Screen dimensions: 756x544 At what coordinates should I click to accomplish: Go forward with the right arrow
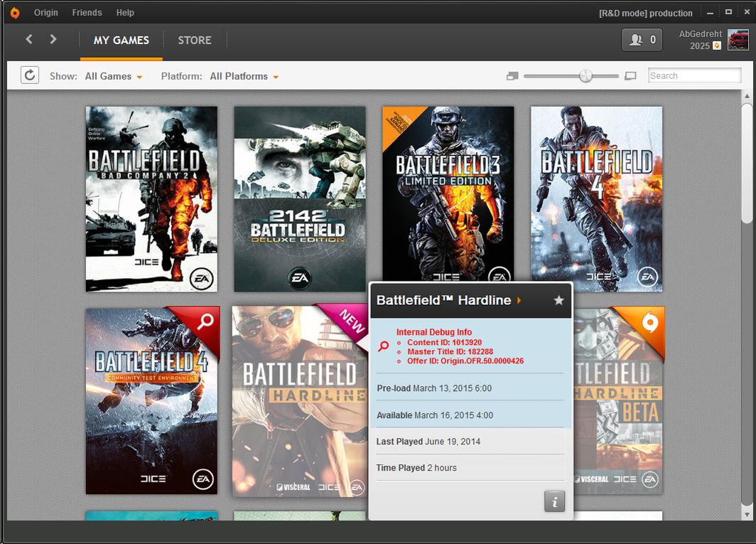pyautogui.click(x=53, y=39)
